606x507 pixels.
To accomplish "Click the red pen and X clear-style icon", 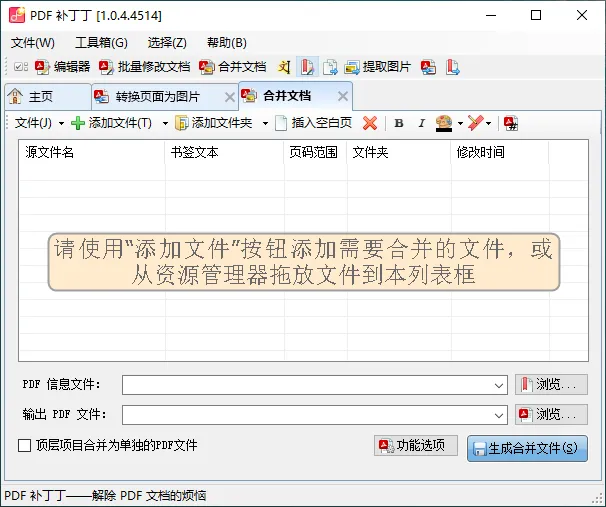I will pyautogui.click(x=475, y=123).
